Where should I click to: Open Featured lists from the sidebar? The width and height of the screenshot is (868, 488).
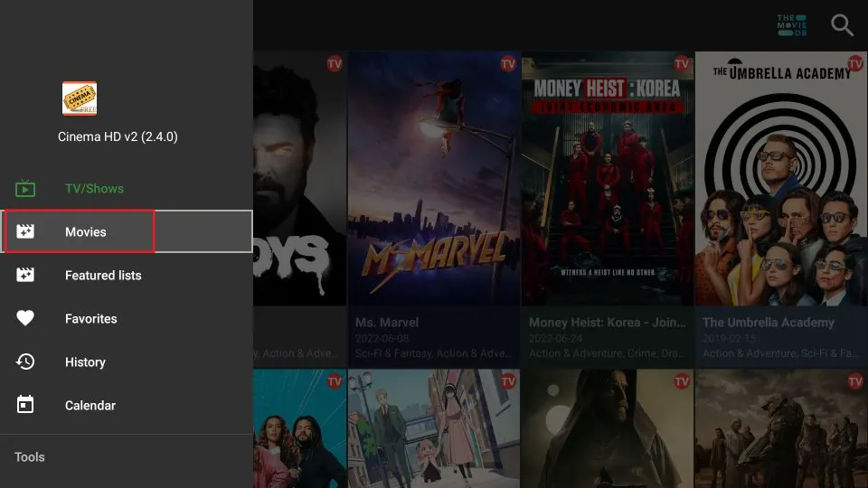coord(103,276)
